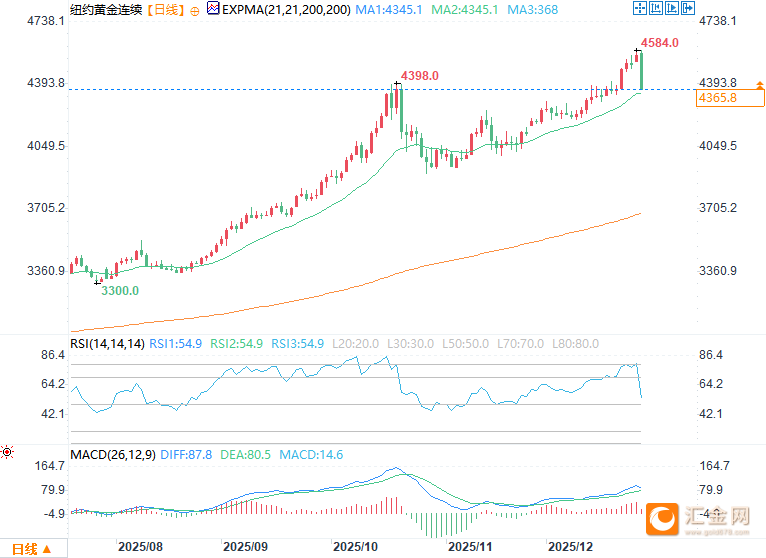
Task: Click the MACD:14.6 readout
Action: [311, 454]
